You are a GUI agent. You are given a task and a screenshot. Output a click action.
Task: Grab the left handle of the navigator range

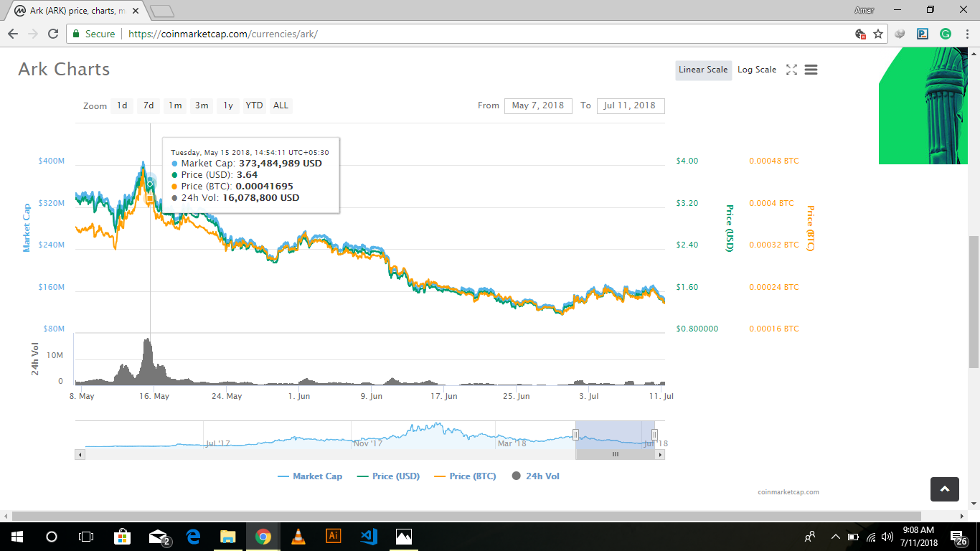575,435
